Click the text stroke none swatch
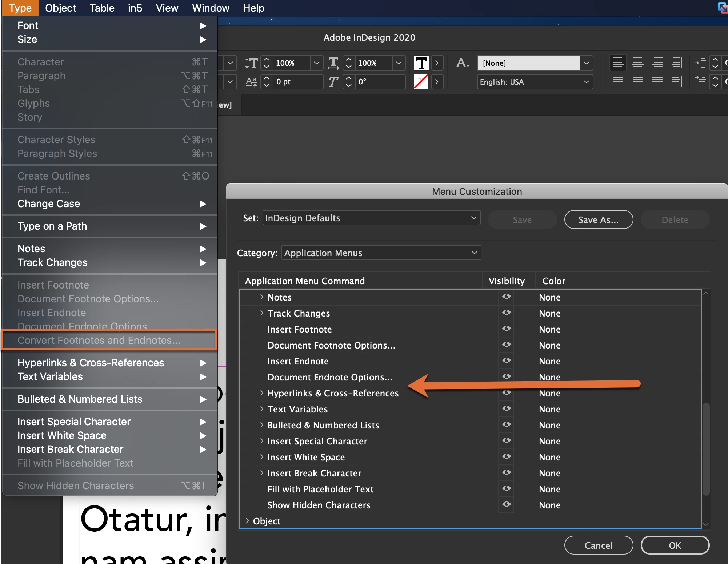728x564 pixels. [421, 82]
